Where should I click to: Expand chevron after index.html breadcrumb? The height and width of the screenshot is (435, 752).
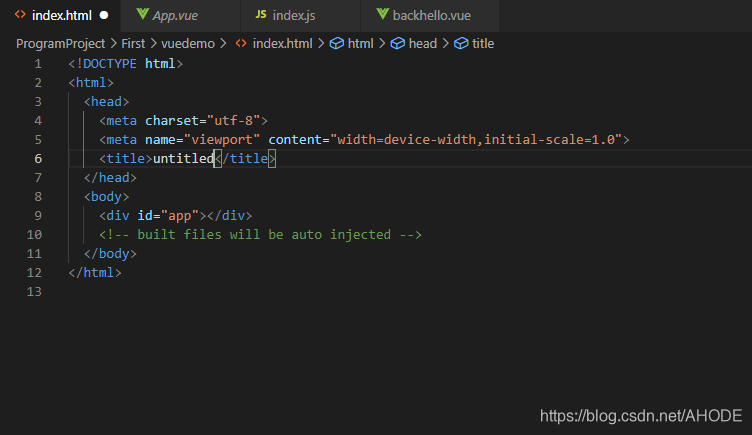pyautogui.click(x=321, y=44)
